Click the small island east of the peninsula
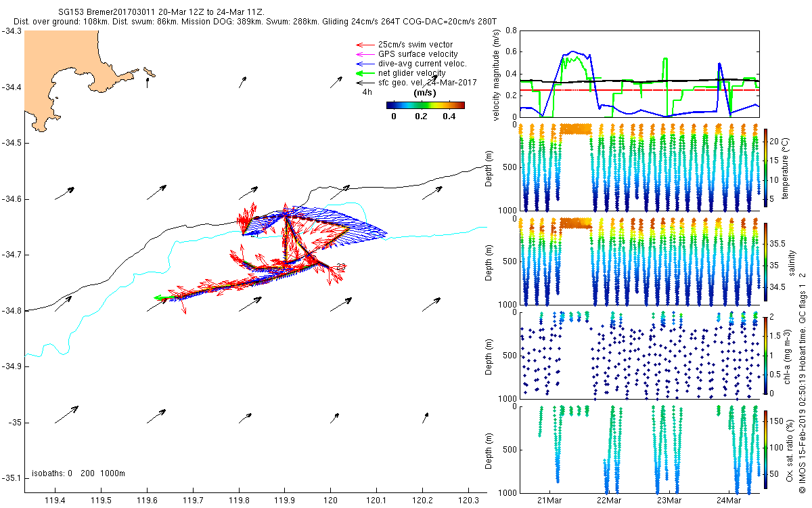The width and height of the screenshot is (812, 508). coord(148,70)
